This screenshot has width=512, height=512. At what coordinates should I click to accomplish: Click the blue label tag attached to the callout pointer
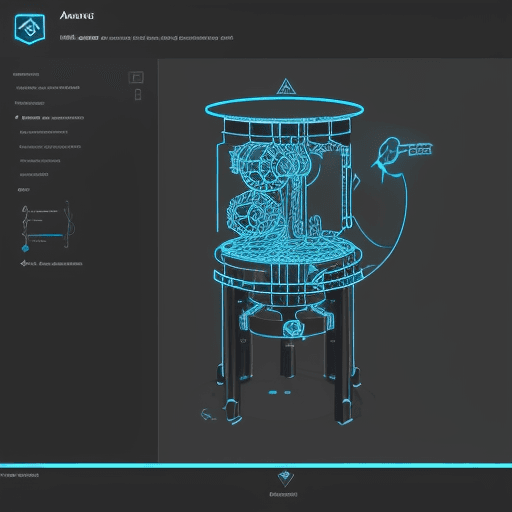point(420,148)
